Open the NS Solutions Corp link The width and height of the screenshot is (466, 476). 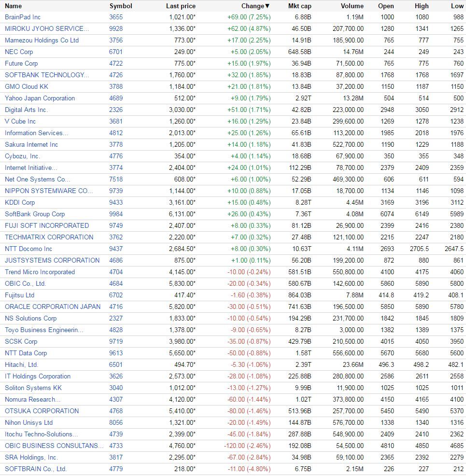click(x=30, y=318)
